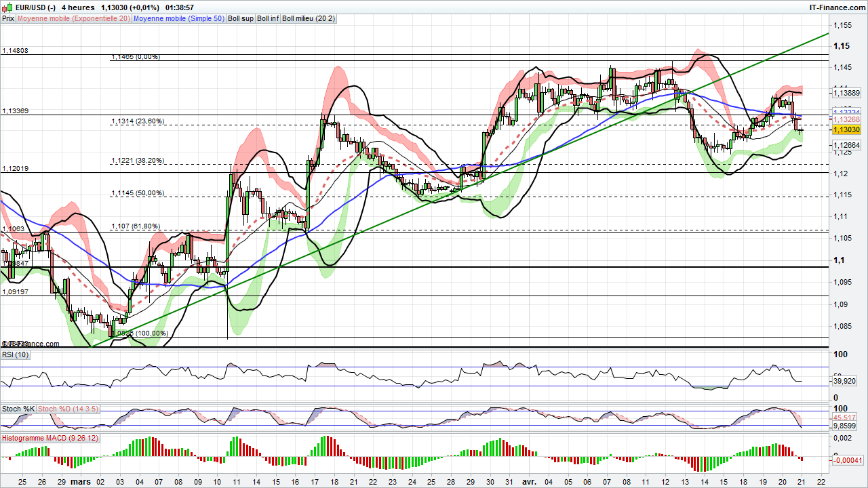868x488 pixels.
Task: Click the green candlestick chart icon
Action: (9, 7)
